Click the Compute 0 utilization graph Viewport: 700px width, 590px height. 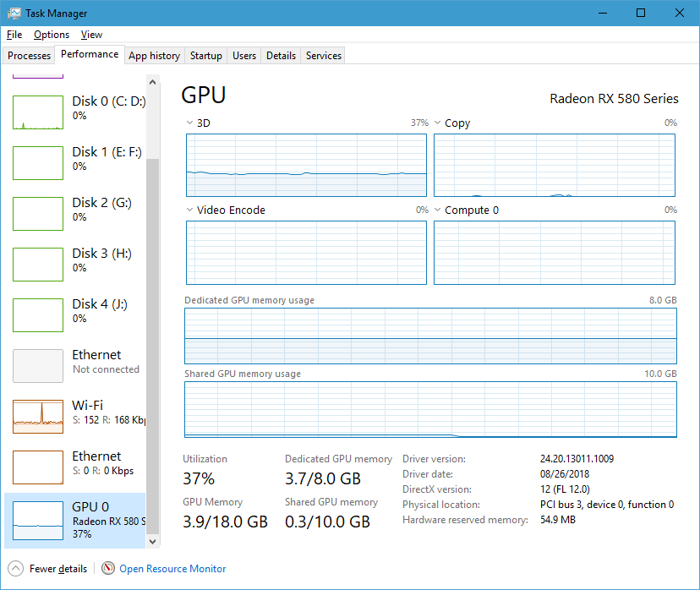[x=555, y=253]
